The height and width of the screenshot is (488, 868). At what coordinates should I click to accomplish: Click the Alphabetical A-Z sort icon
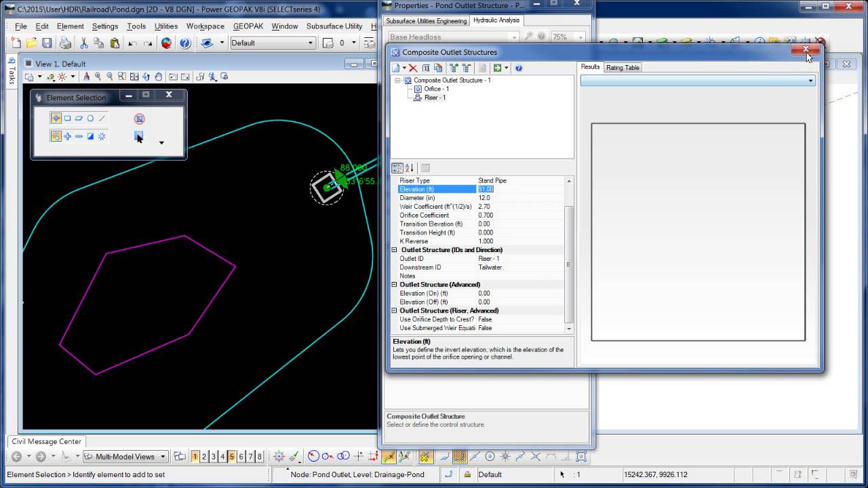click(410, 168)
